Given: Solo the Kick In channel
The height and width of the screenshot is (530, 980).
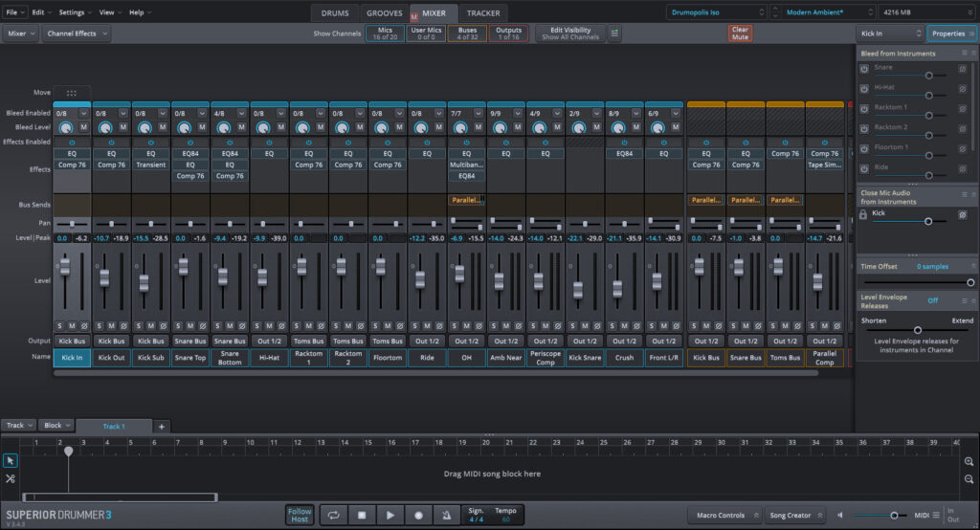Looking at the screenshot, I should pyautogui.click(x=59, y=326).
